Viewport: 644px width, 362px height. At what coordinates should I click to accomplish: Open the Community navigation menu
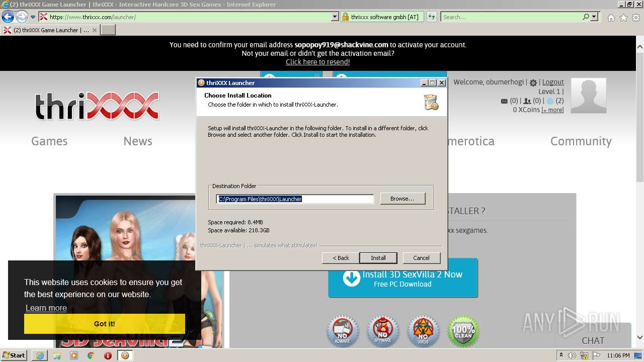click(x=581, y=141)
